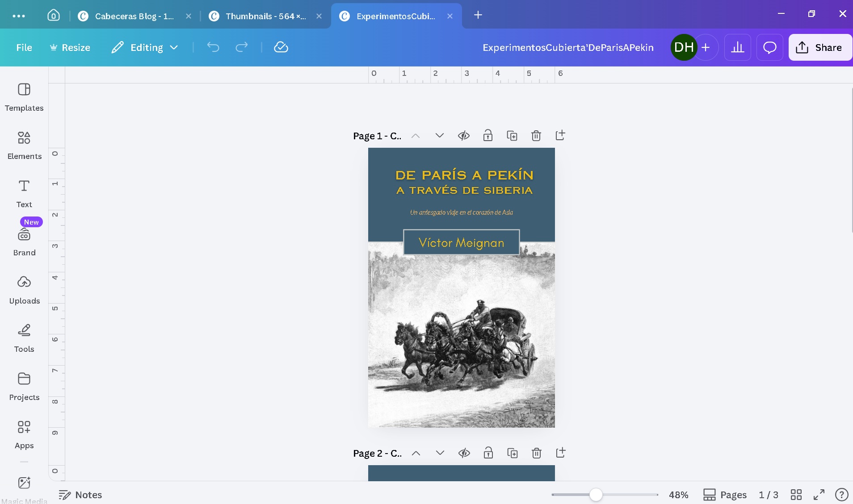The width and height of the screenshot is (853, 504).
Task: Move Page 1 down with chevron
Action: tap(440, 135)
